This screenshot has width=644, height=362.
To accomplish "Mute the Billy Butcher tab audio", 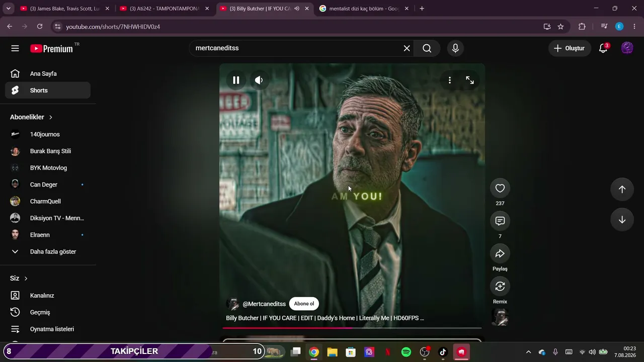I will (x=297, y=9).
